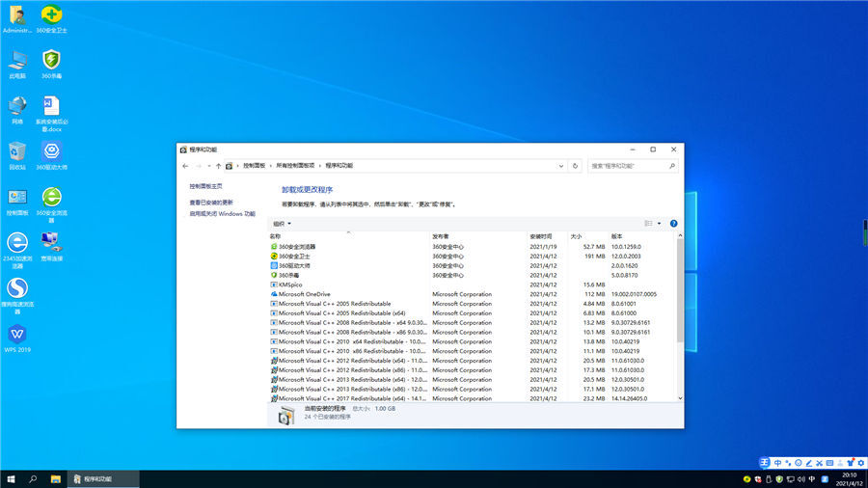The height and width of the screenshot is (488, 868).
Task: Open the volume speaker tray icon
Action: [801, 479]
